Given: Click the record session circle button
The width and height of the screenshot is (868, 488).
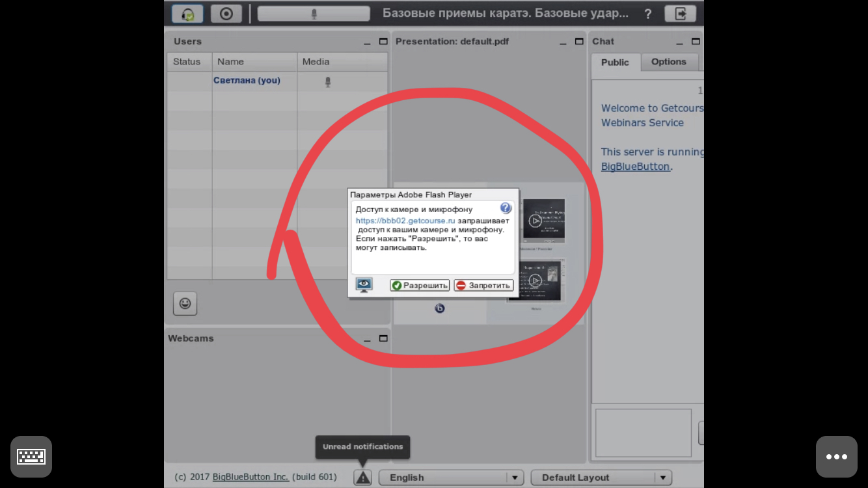Looking at the screenshot, I should [226, 14].
